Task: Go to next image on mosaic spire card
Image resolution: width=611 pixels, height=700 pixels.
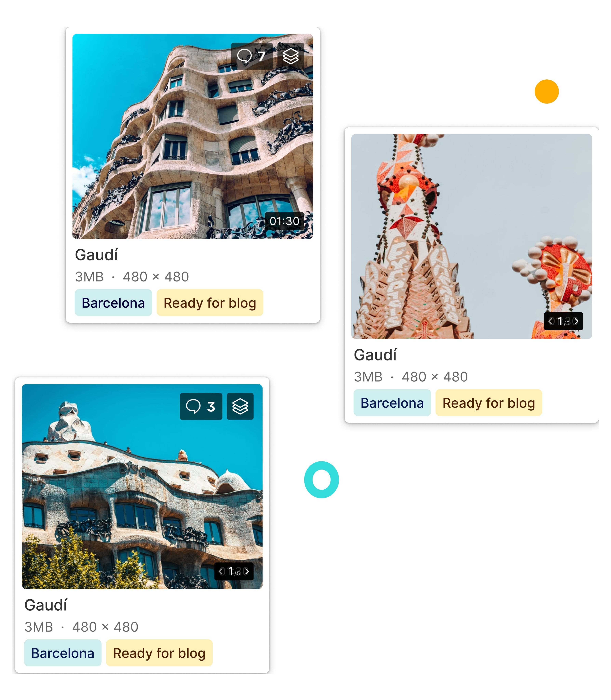Action: tap(576, 321)
